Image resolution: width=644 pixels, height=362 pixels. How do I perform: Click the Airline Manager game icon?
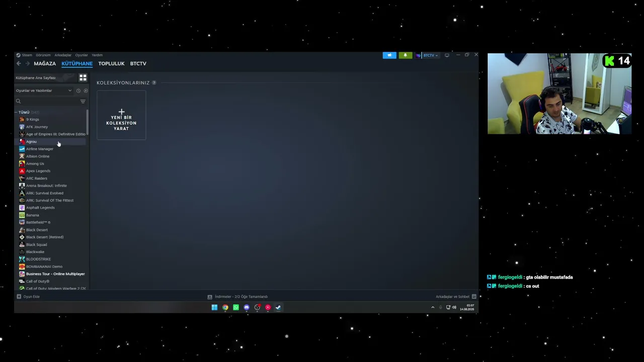(x=22, y=149)
